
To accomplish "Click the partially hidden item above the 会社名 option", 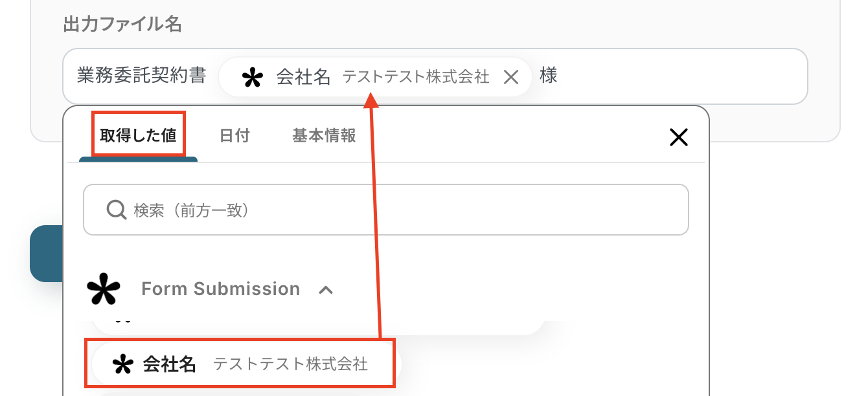I will pyautogui.click(x=317, y=326).
